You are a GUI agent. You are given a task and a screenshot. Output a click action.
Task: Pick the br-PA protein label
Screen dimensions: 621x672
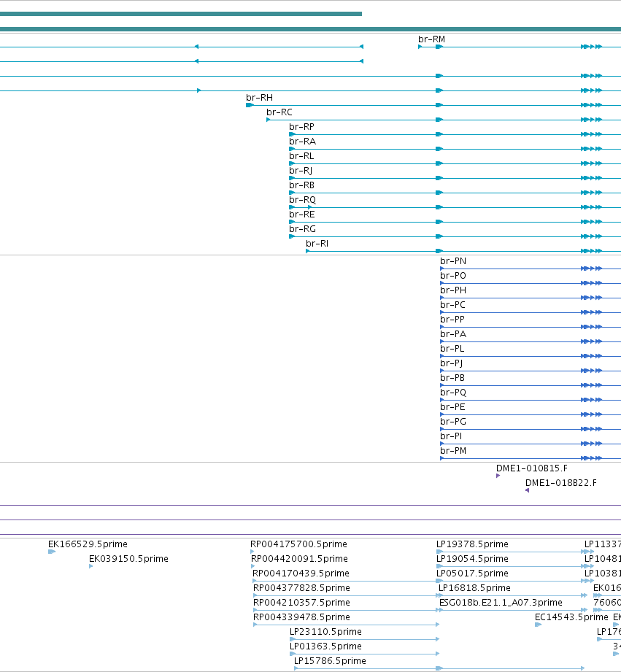[453, 333]
